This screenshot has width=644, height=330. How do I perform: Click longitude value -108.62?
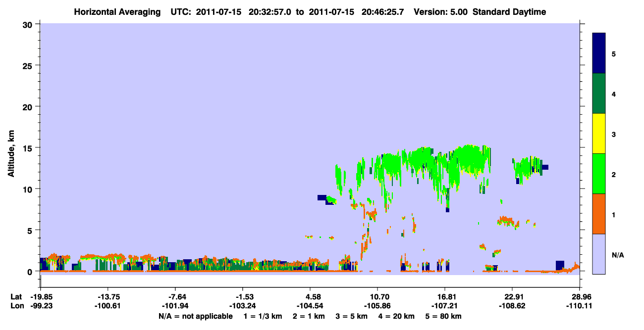click(x=512, y=306)
